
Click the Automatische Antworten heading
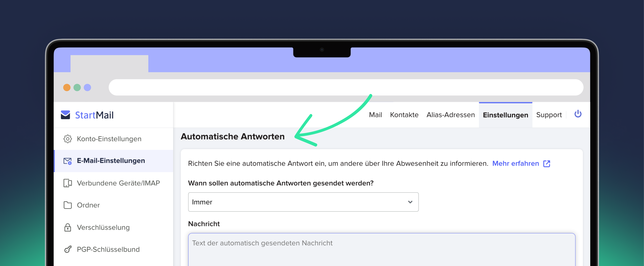click(x=232, y=137)
